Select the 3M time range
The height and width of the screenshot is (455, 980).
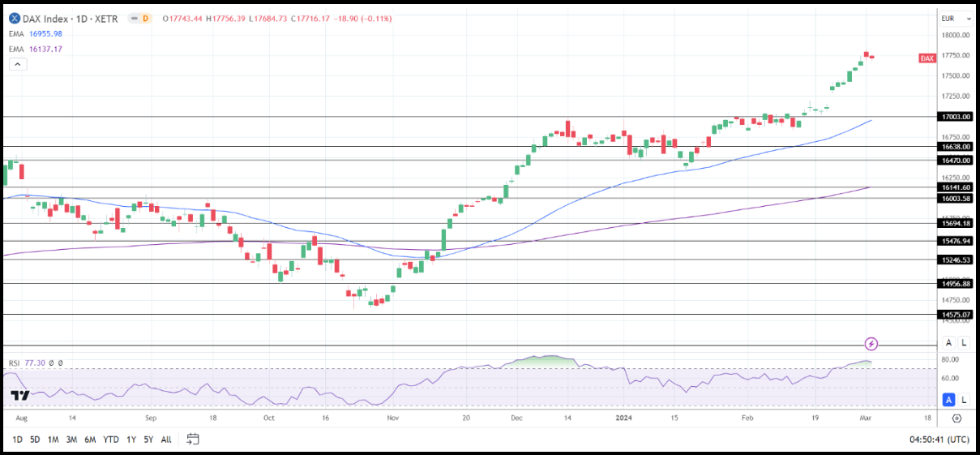pyautogui.click(x=71, y=440)
